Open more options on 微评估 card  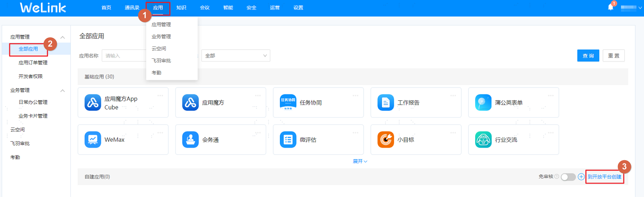(355, 132)
